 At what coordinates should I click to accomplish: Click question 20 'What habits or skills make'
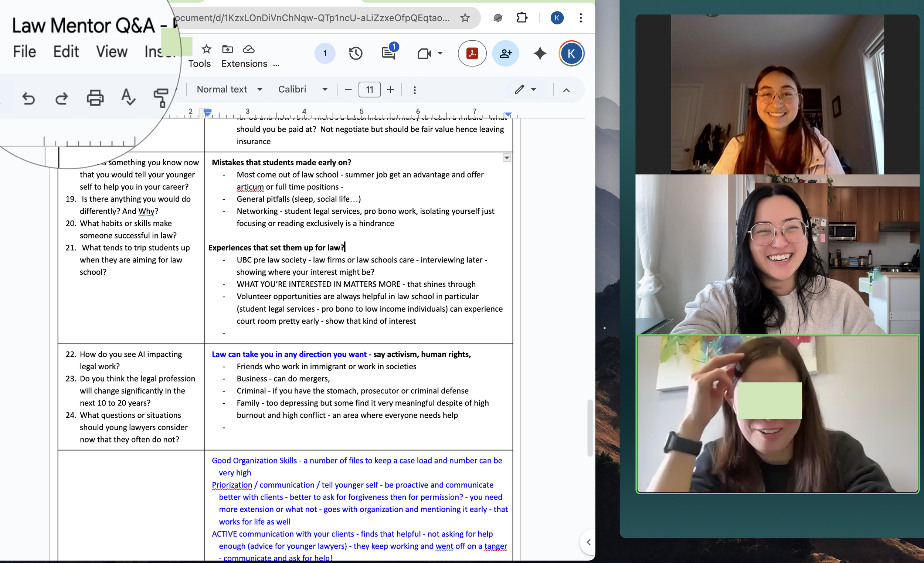coord(126,223)
